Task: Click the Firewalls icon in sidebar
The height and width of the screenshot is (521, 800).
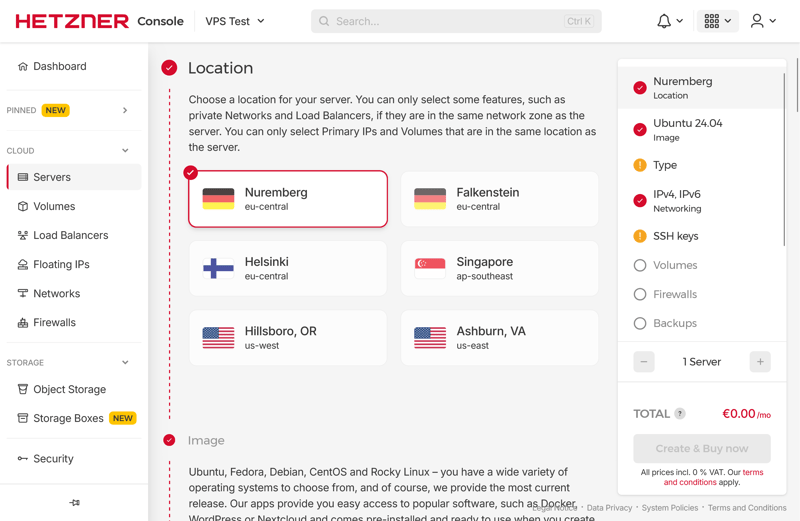Action: (x=23, y=322)
